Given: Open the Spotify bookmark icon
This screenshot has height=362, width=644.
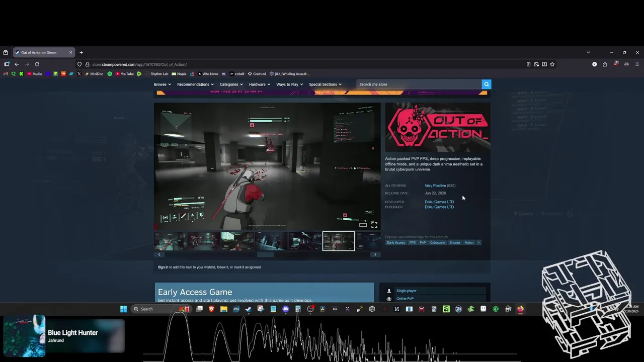Looking at the screenshot, I should pos(109,74).
